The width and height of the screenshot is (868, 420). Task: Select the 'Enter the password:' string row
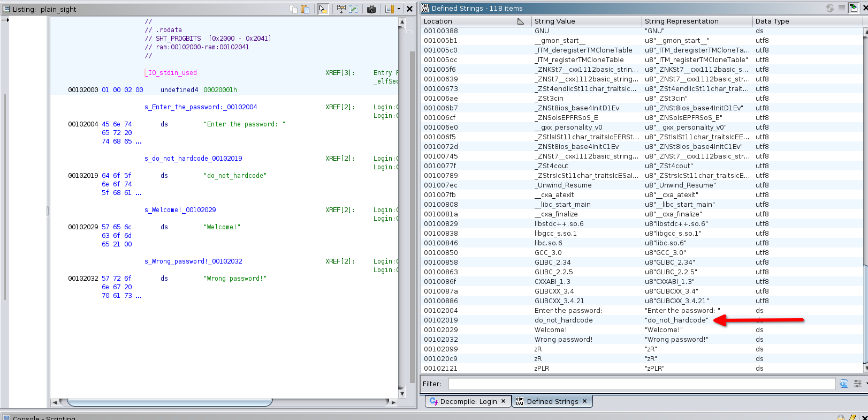point(642,311)
